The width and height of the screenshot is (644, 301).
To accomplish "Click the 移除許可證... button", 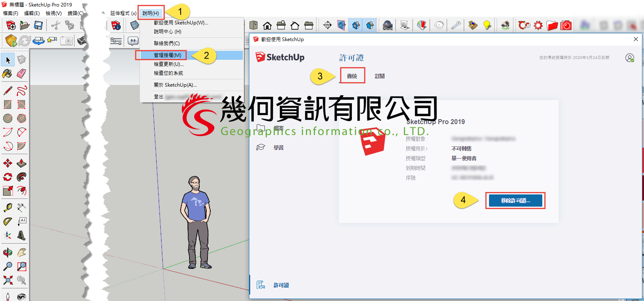I will coord(515,201).
